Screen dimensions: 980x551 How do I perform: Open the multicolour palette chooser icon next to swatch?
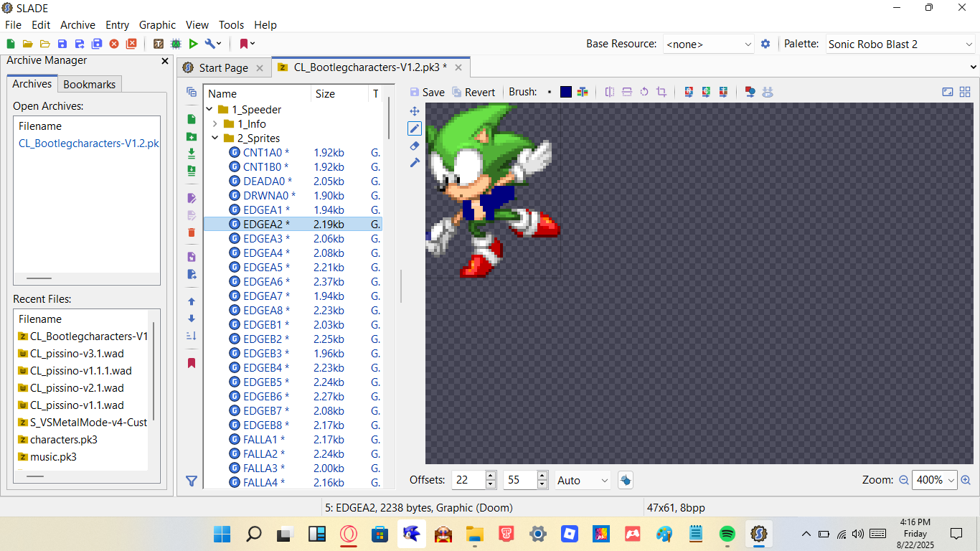pyautogui.click(x=582, y=92)
